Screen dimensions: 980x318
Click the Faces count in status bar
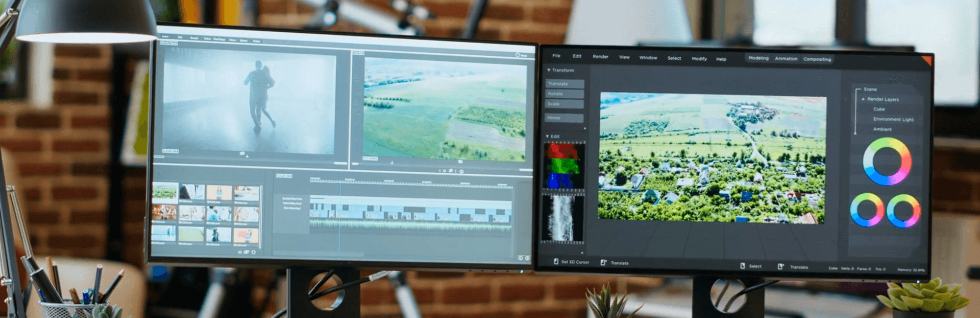pos(864,269)
